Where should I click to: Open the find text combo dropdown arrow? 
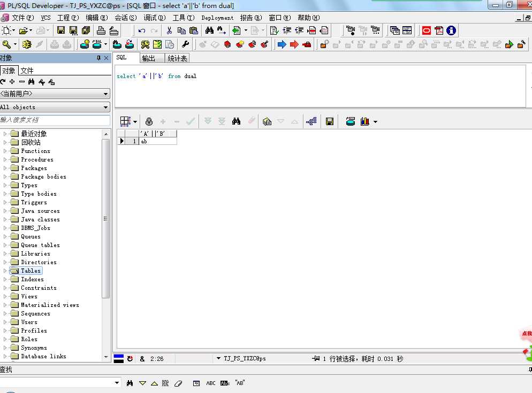click(117, 383)
